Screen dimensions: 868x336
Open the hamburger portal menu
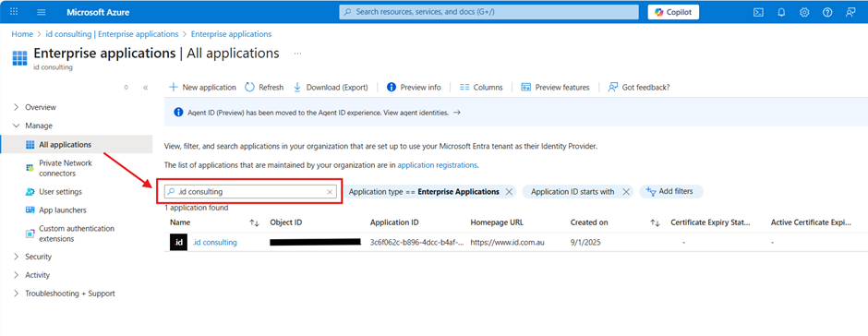(x=42, y=12)
